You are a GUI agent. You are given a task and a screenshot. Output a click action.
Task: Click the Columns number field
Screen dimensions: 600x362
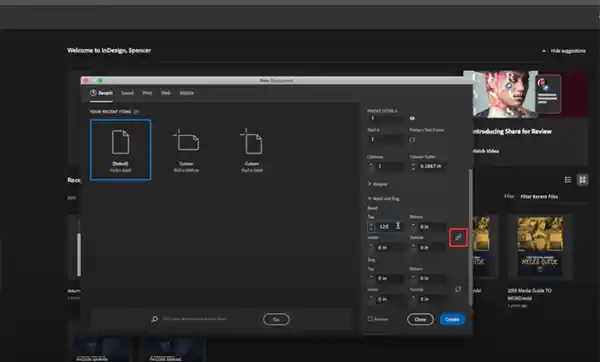(389, 166)
